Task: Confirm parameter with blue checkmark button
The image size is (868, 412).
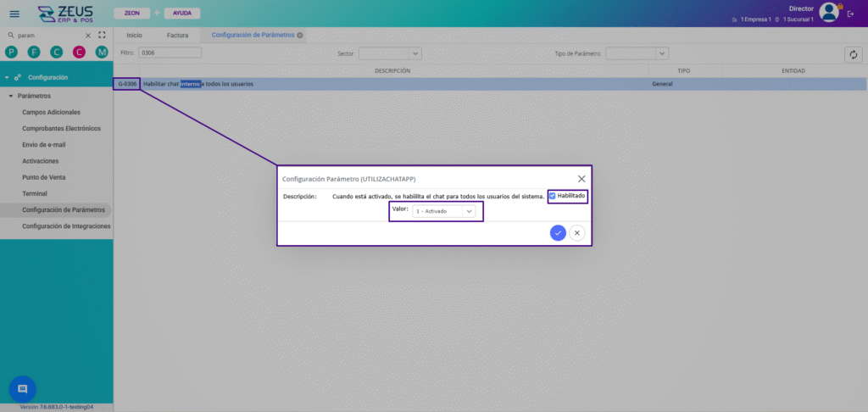Action: 557,232
